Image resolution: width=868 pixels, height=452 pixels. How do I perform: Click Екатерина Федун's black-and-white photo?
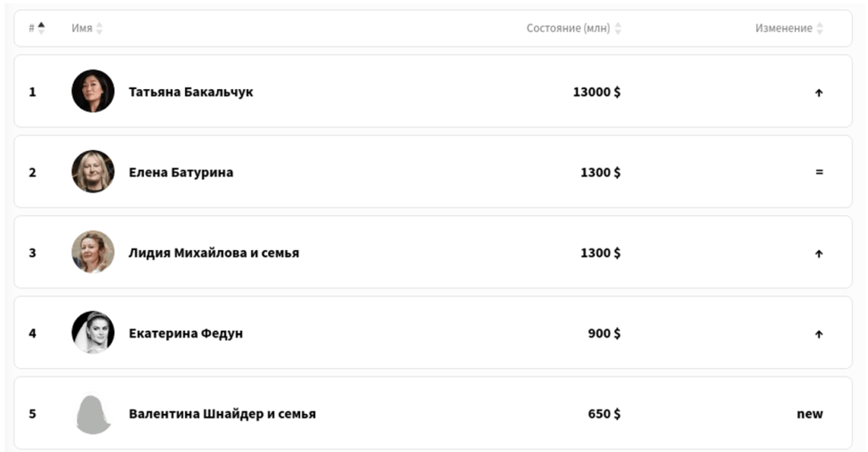click(93, 333)
